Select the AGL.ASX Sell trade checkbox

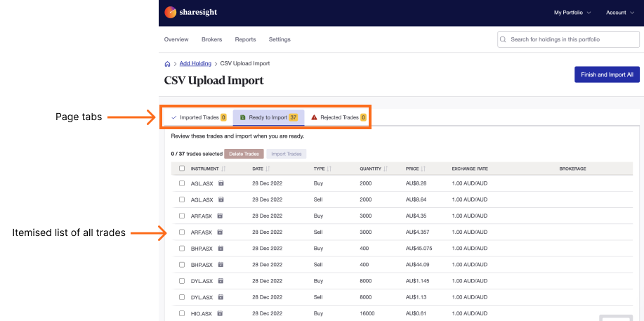pyautogui.click(x=182, y=199)
